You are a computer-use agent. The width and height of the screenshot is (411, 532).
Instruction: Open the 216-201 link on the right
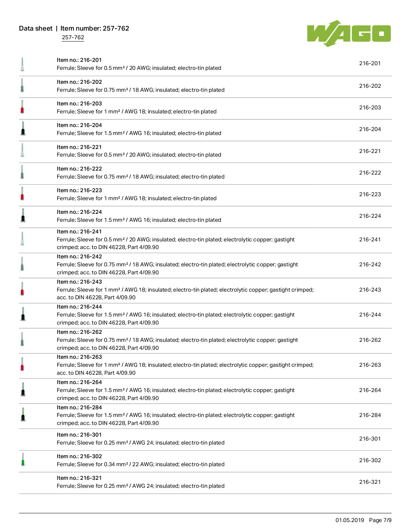tap(370, 64)
